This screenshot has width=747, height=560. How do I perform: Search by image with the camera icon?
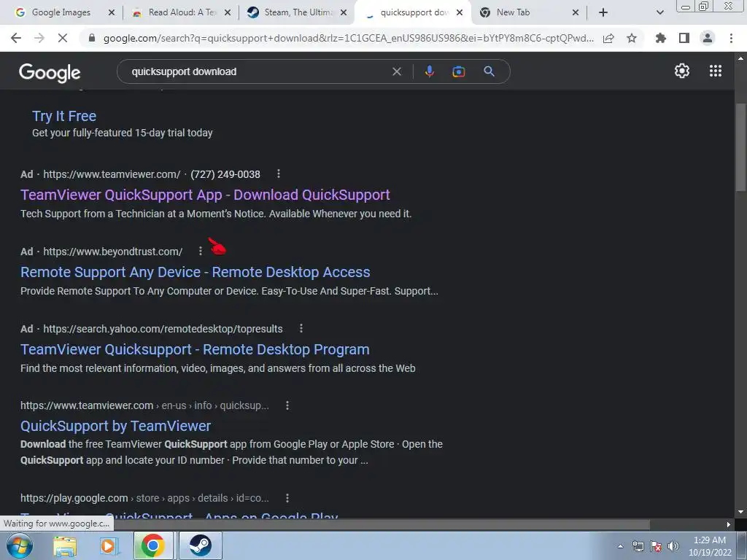coord(459,71)
